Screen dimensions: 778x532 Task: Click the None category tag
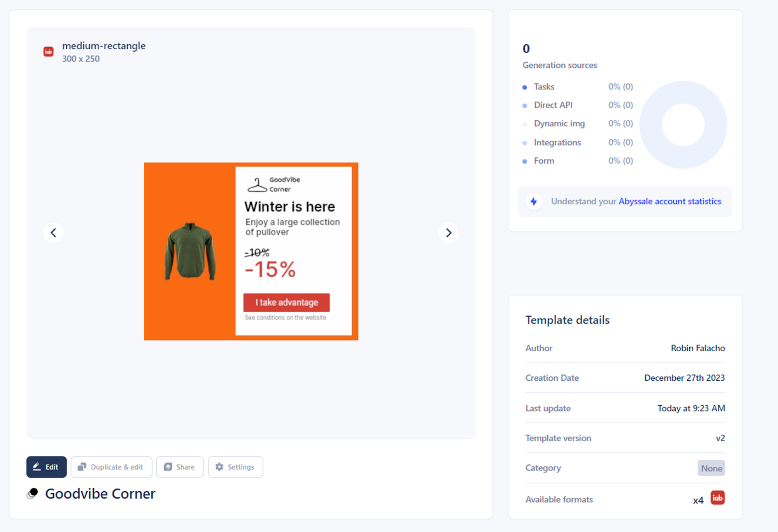coord(711,468)
